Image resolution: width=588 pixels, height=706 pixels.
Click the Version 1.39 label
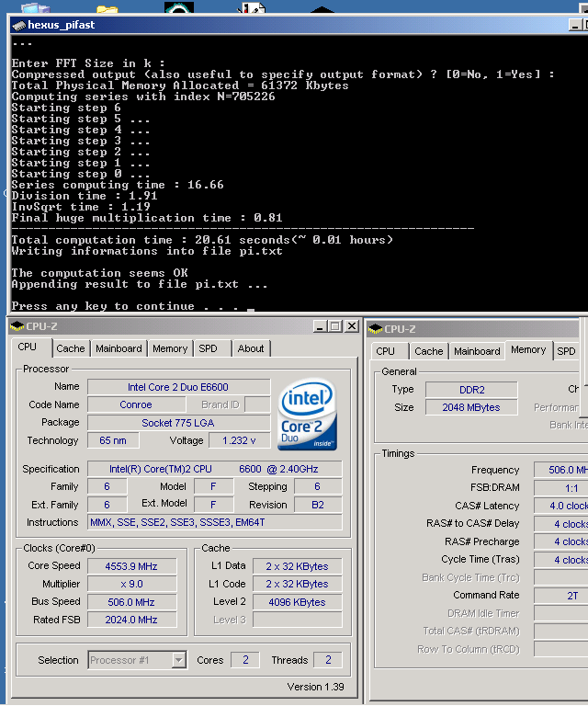pyautogui.click(x=315, y=687)
